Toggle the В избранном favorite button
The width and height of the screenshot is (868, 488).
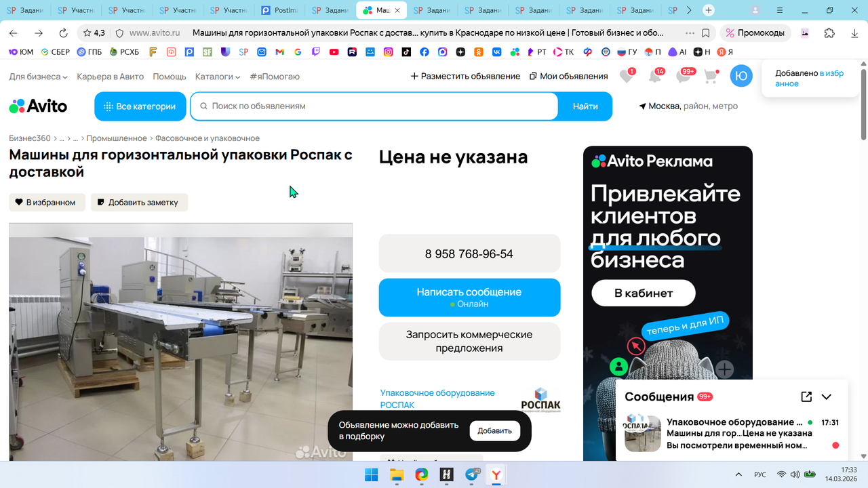tap(47, 202)
